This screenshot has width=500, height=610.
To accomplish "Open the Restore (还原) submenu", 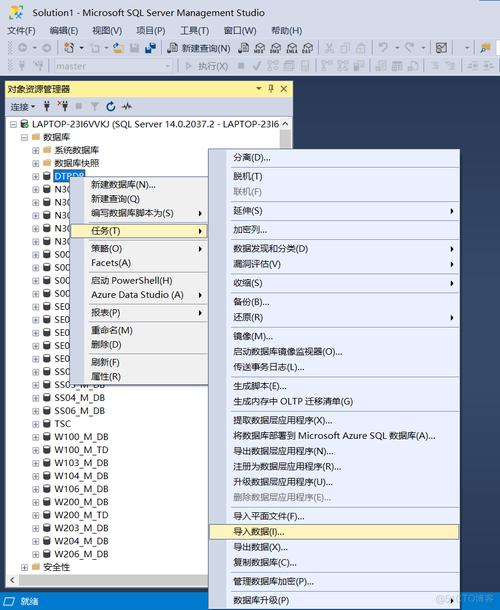I will pyautogui.click(x=334, y=317).
